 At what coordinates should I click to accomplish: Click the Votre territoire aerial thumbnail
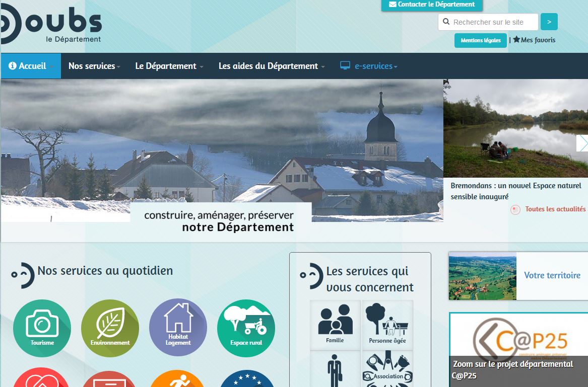[x=483, y=276]
